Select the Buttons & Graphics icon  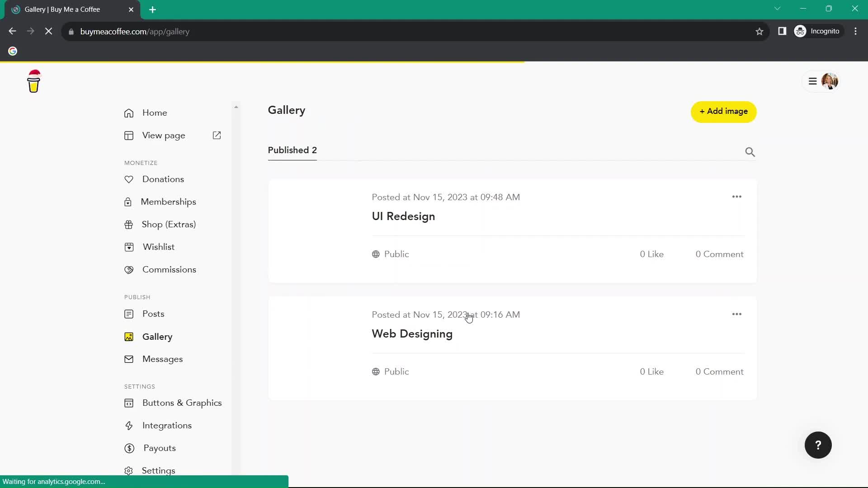(129, 403)
